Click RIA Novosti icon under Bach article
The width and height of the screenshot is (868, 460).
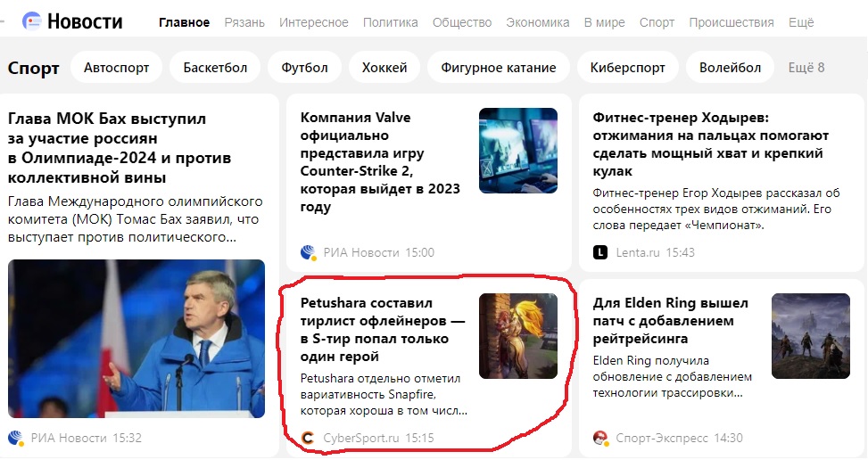click(15, 438)
